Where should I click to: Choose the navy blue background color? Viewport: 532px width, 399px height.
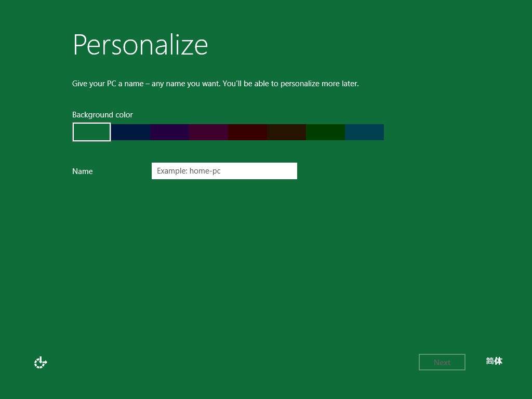(x=130, y=132)
